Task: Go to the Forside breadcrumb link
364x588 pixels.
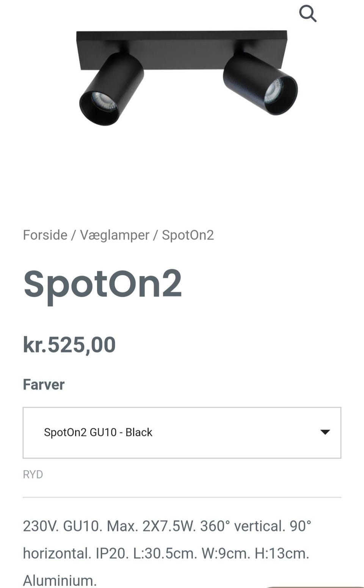Action: [x=45, y=235]
